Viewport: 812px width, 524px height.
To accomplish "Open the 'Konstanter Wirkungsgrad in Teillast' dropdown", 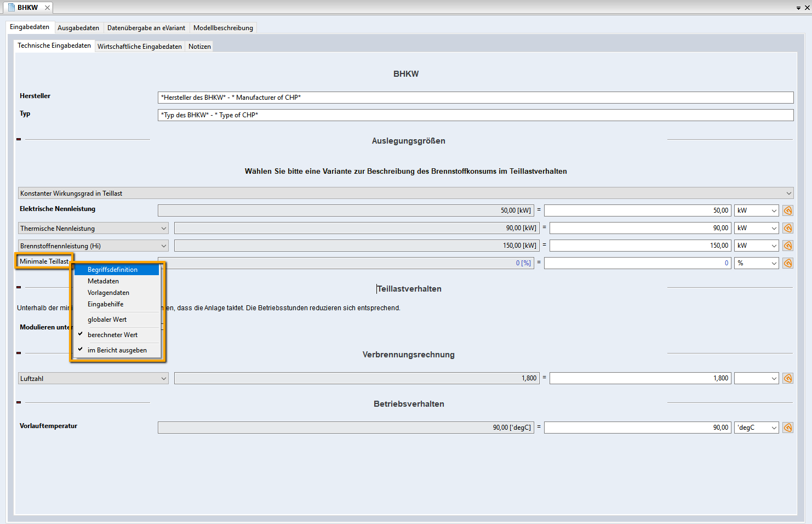I will point(405,193).
